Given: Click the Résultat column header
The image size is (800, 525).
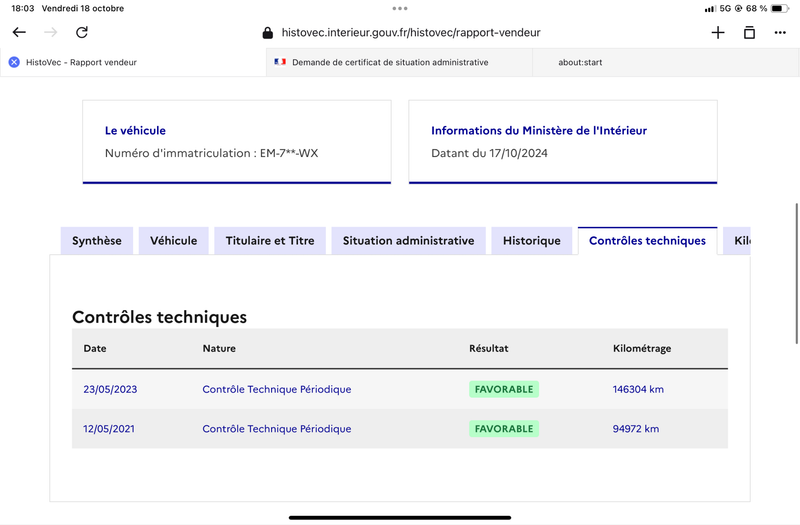Looking at the screenshot, I should point(489,348).
